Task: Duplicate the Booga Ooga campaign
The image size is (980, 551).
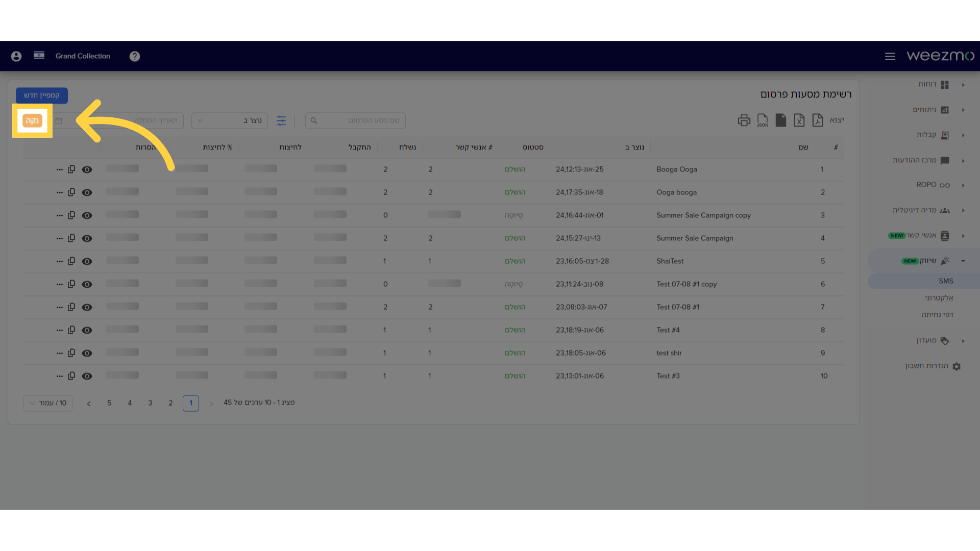Action: point(71,169)
